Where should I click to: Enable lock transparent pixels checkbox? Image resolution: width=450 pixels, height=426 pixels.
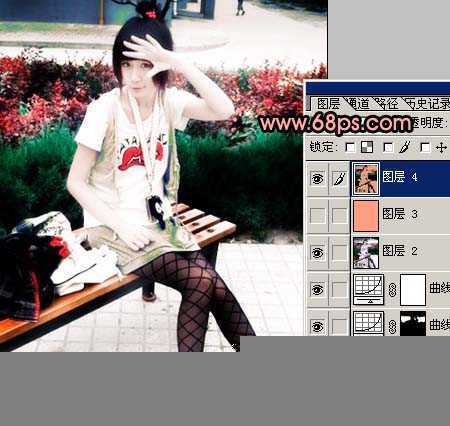tap(350, 147)
